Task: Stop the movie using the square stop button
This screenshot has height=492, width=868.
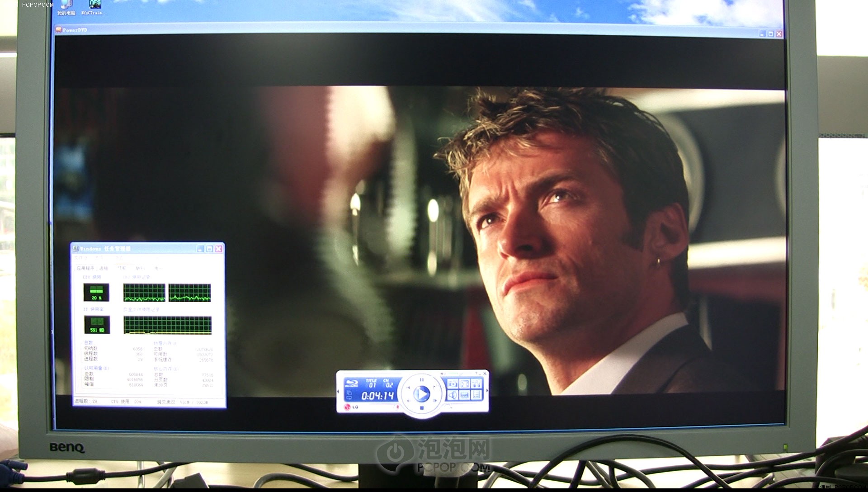Action: (x=422, y=408)
